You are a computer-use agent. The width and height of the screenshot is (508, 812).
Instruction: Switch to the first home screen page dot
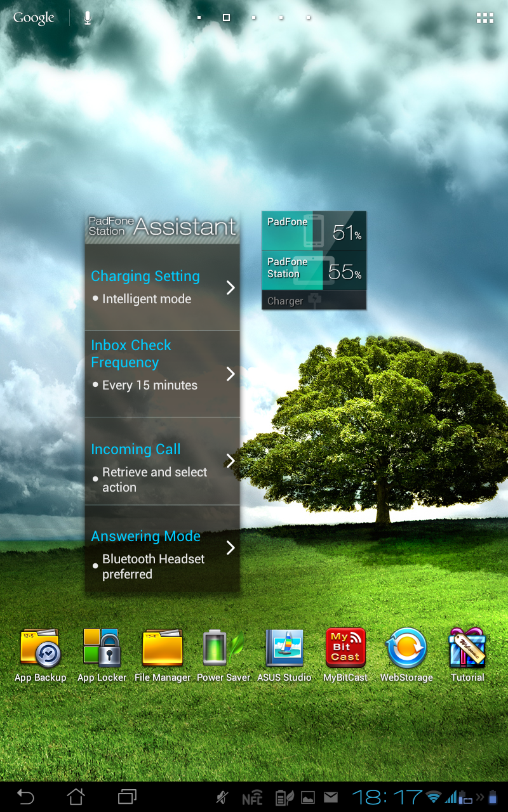[x=199, y=18]
